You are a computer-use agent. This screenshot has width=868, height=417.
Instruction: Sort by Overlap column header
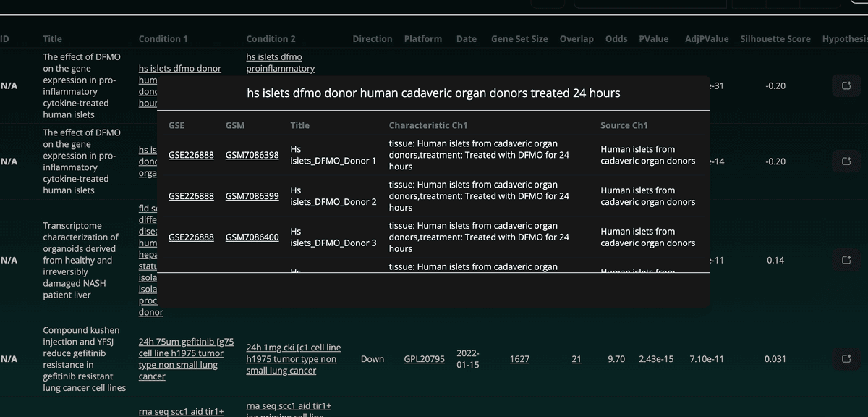[576, 39]
